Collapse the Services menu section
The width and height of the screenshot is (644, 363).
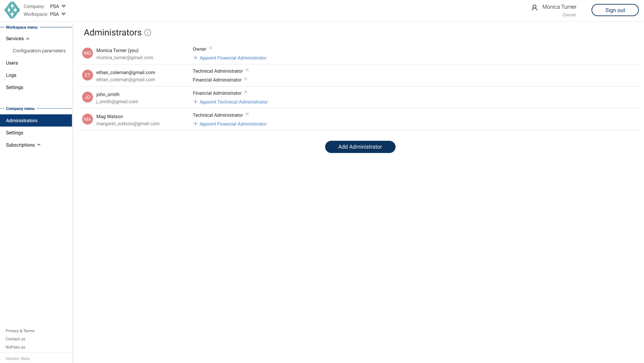click(x=28, y=39)
